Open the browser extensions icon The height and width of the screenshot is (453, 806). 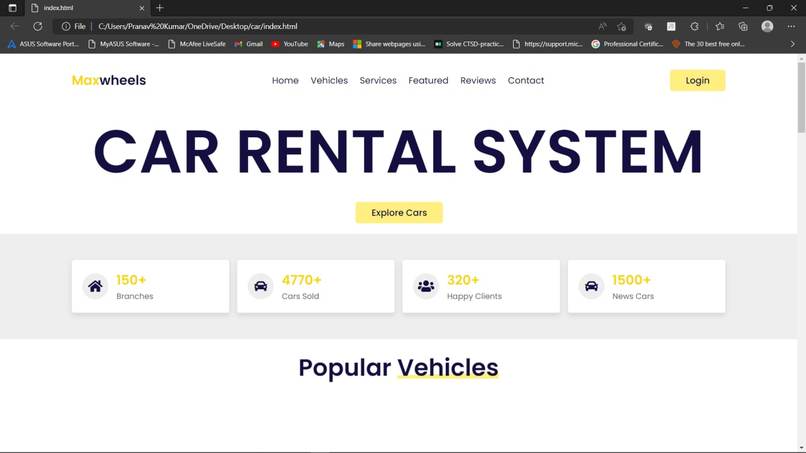click(x=648, y=26)
